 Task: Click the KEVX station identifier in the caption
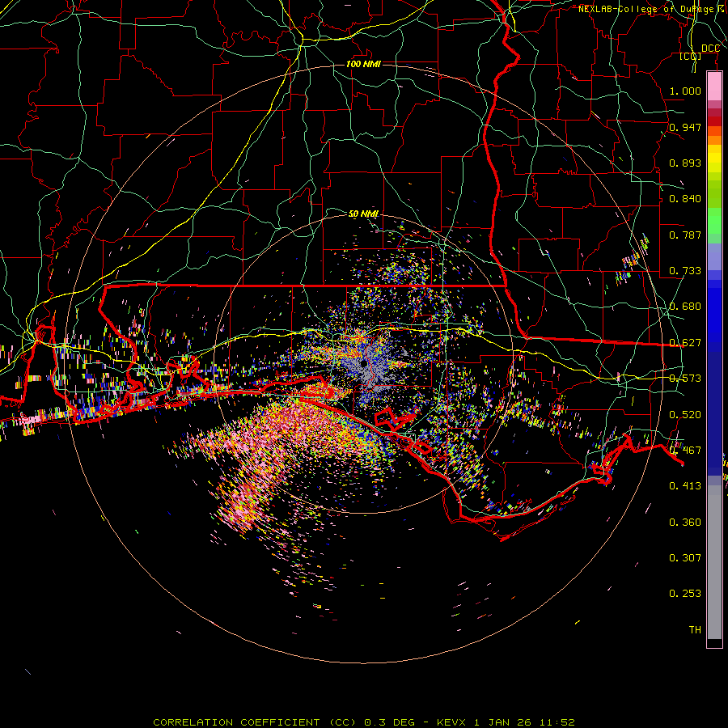click(x=452, y=722)
